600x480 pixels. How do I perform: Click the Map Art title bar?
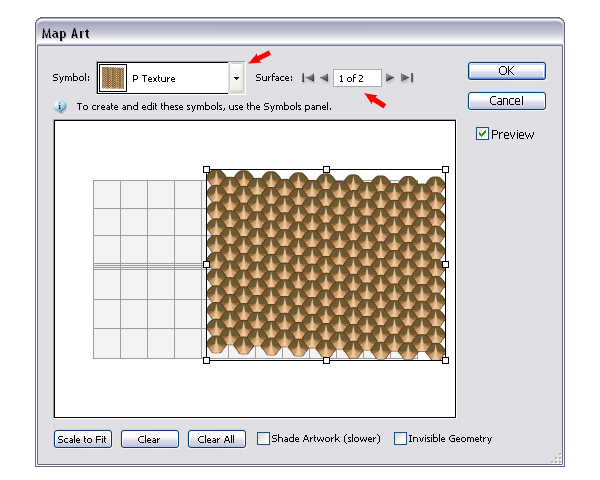[300, 33]
